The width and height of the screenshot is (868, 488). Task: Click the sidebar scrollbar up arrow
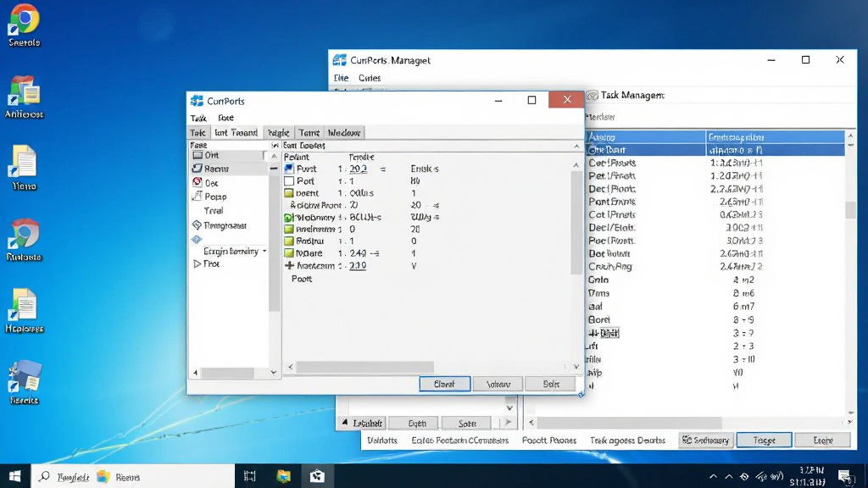pyautogui.click(x=274, y=157)
